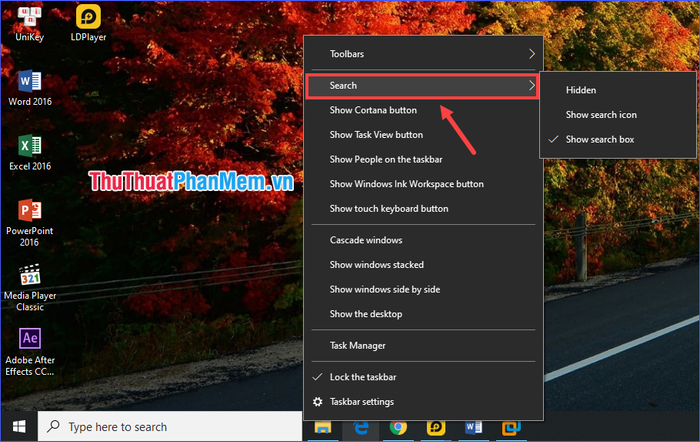Open Microsoft Edge from the taskbar

click(361, 428)
